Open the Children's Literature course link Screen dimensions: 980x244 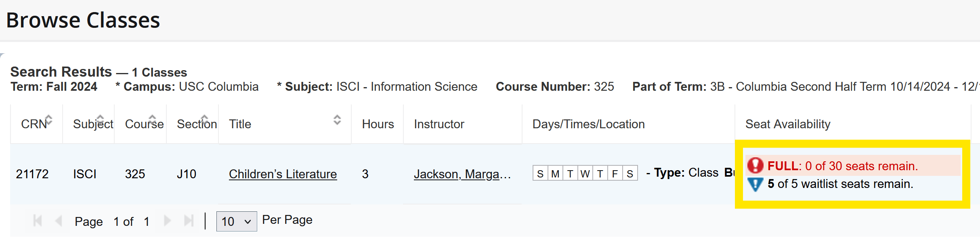tap(283, 174)
